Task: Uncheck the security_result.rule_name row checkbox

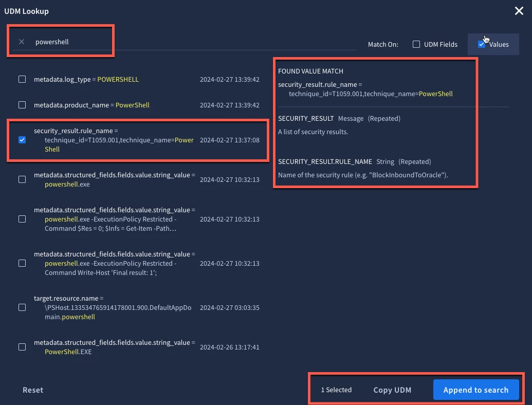Action: click(22, 140)
